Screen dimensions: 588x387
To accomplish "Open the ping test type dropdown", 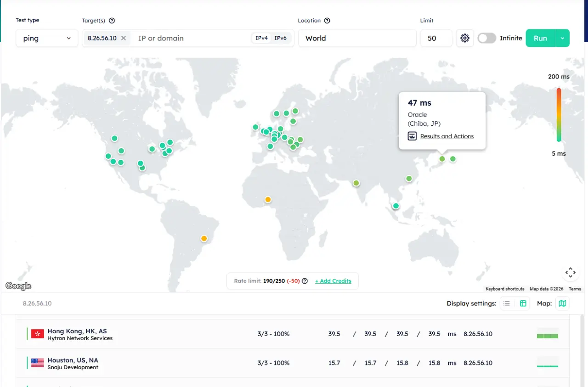I will 47,38.
